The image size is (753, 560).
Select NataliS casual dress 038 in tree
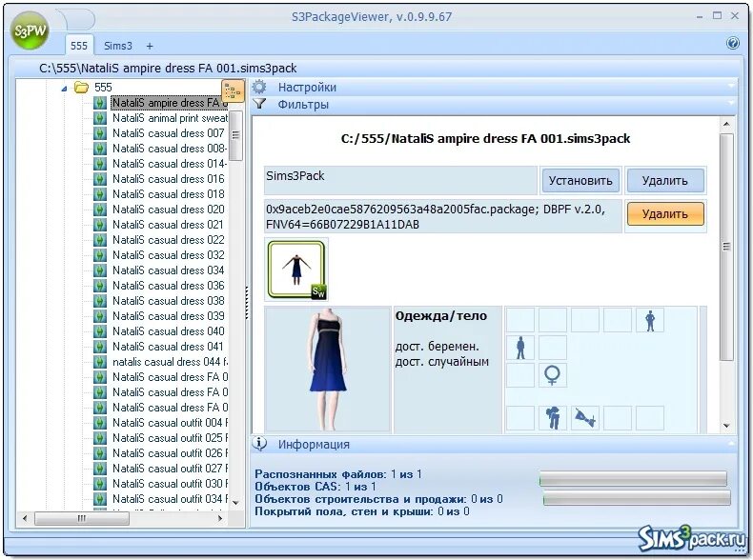[x=168, y=301]
